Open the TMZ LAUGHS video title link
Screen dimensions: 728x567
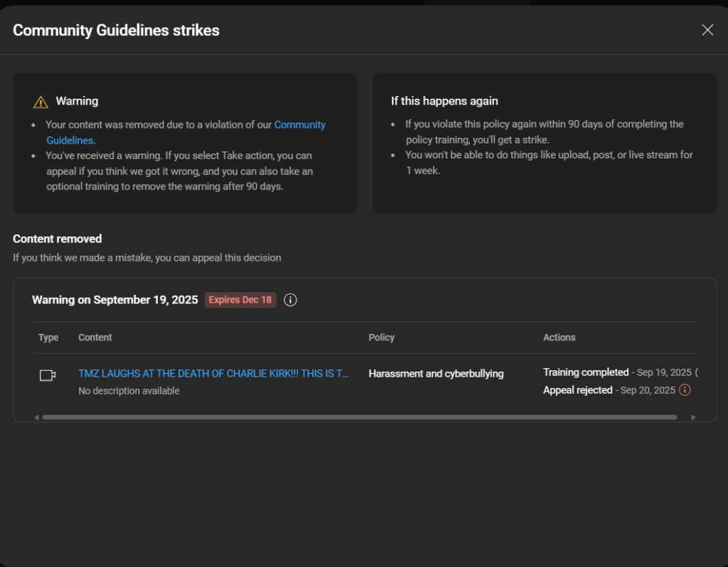[213, 374]
